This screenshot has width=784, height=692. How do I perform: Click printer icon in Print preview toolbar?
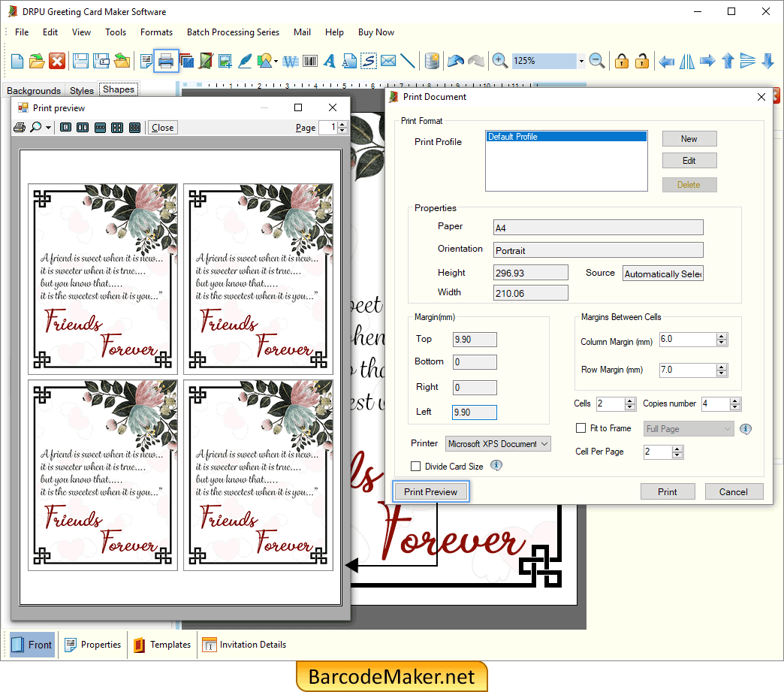tap(20, 128)
